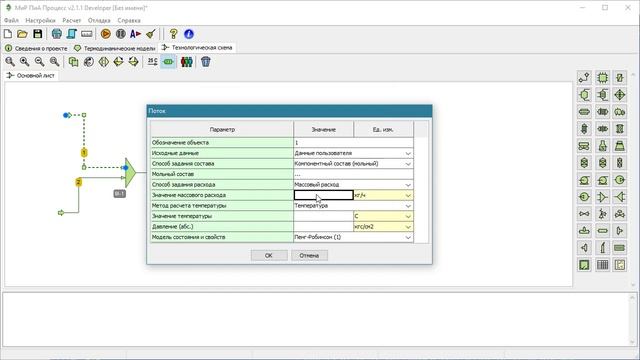The height and width of the screenshot is (360, 640).
Task: Save project with floppy disk icon
Action: 38,34
